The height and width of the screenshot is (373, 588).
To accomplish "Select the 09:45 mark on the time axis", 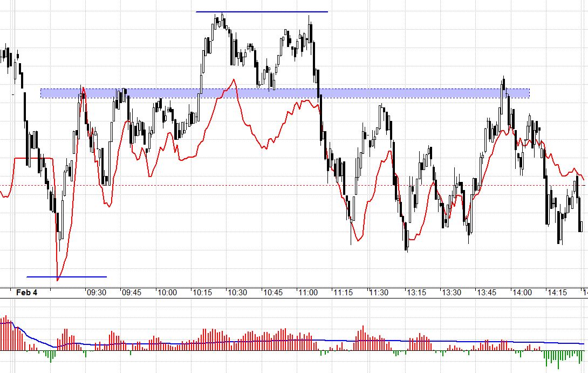I will coord(132,293).
